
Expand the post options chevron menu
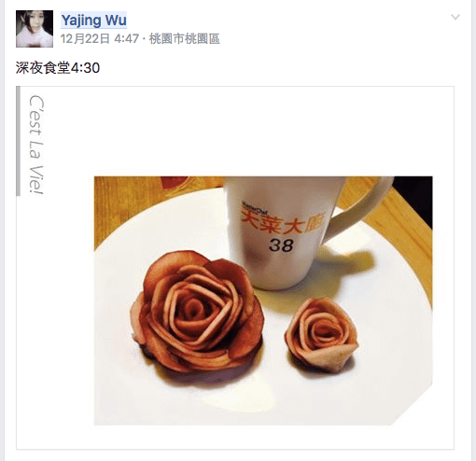(x=455, y=17)
